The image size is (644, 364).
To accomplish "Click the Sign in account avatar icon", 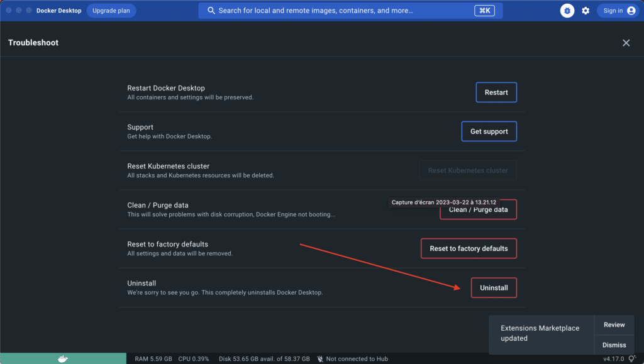I will coord(631,11).
